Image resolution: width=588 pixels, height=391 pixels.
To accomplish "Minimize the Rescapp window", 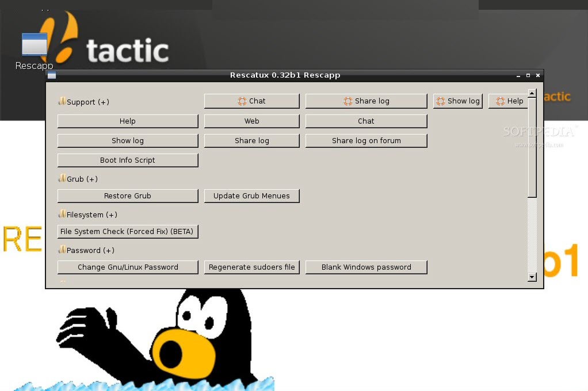I will [x=518, y=75].
